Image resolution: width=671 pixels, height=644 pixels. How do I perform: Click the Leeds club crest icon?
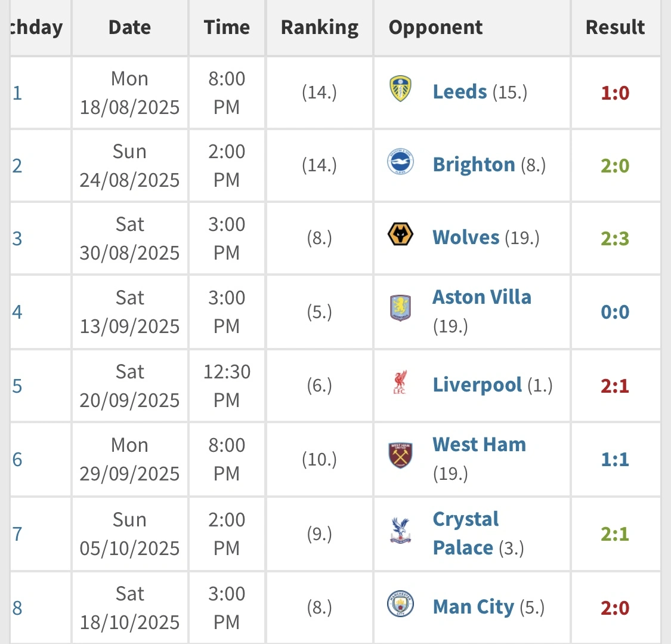(x=400, y=89)
